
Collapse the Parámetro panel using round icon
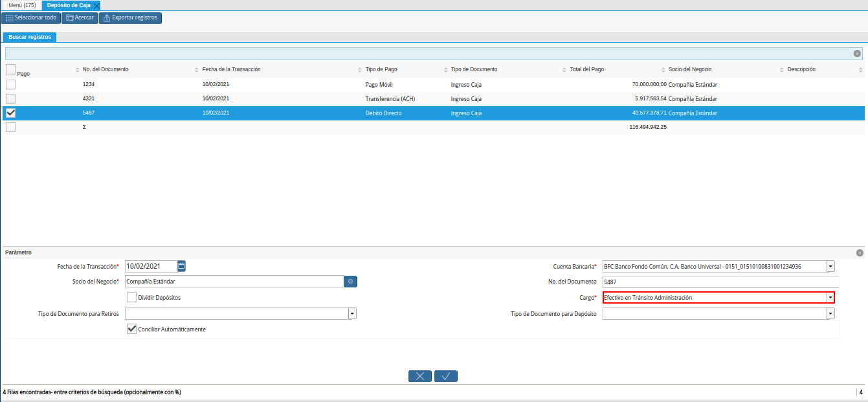tap(859, 253)
